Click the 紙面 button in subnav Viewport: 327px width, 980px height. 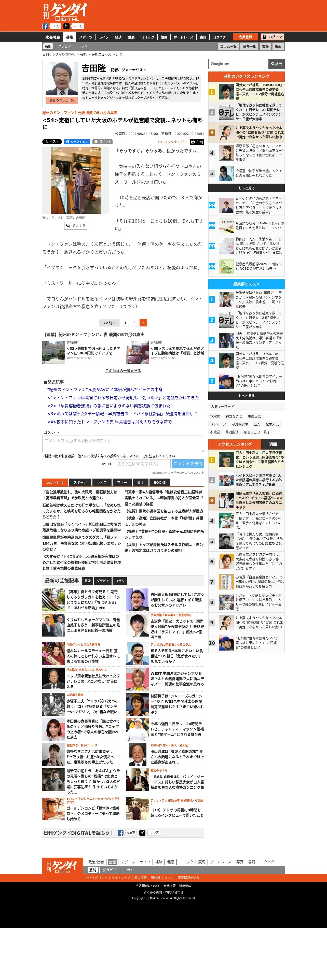278,46
